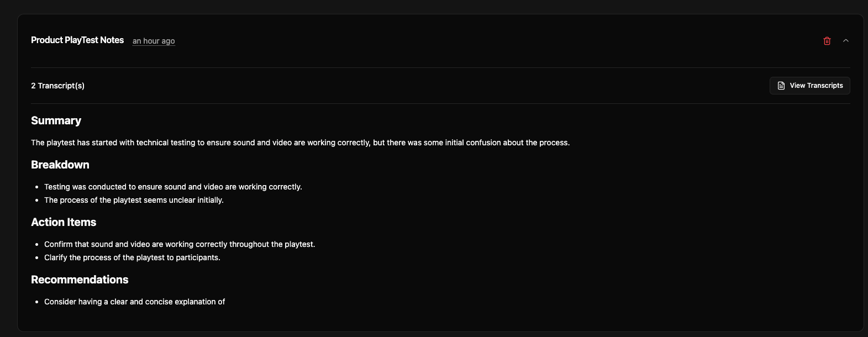Click the Recommendations heading
868x337 pixels.
[x=80, y=280]
